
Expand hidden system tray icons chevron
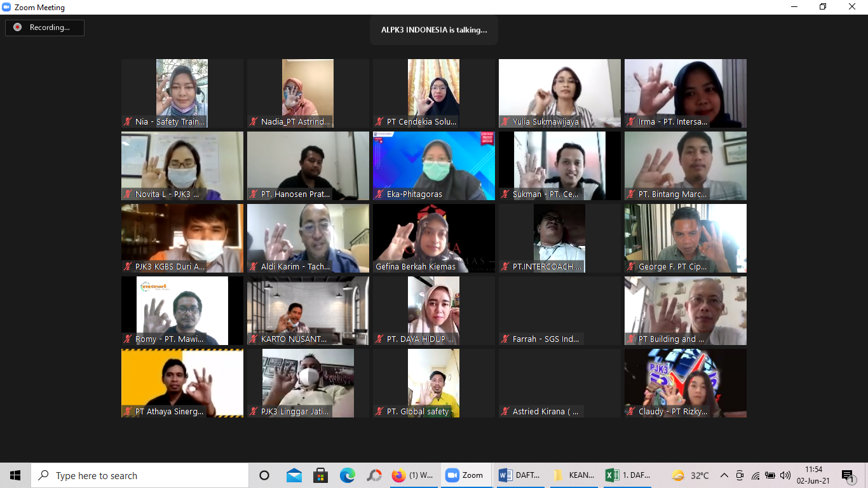tap(724, 475)
